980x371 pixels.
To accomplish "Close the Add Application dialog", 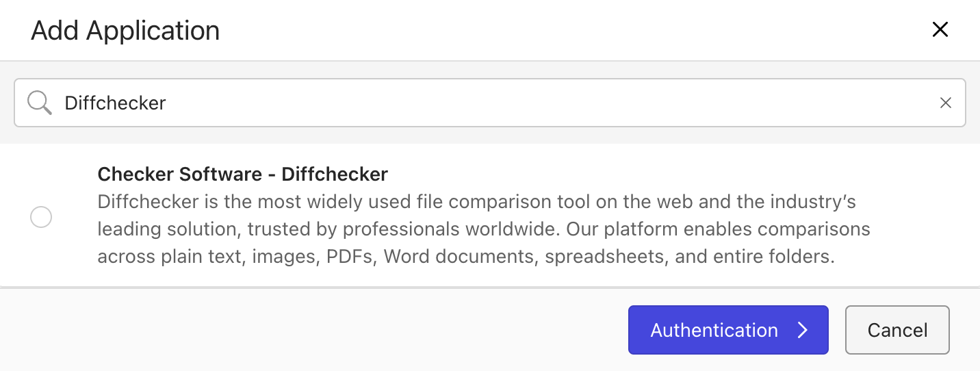I will 940,29.
